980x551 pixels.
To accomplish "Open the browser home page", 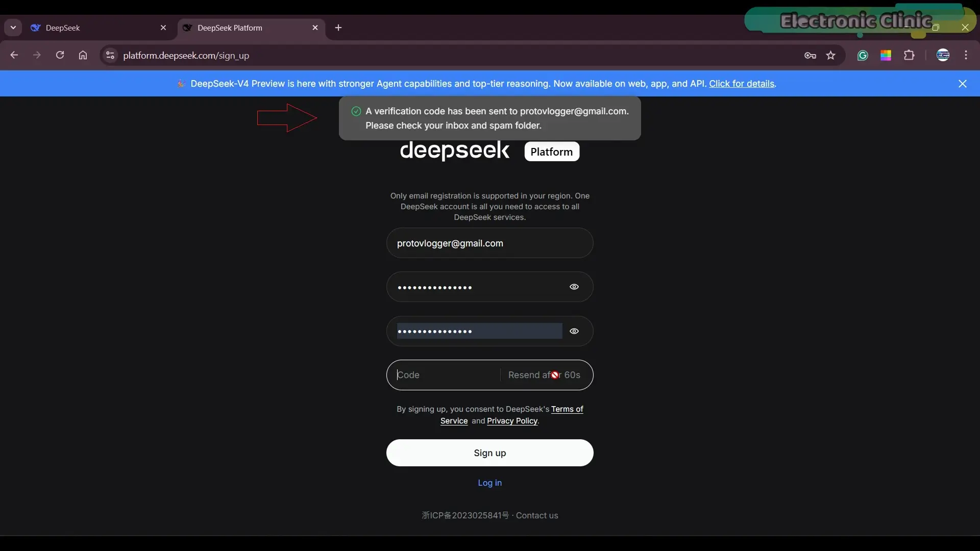I will [83, 55].
